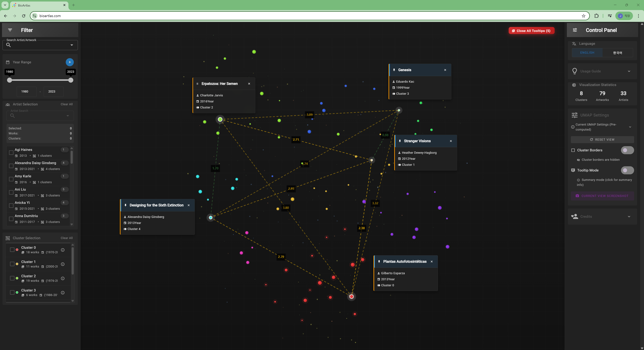Click the pin icon on Genesis tooltip
This screenshot has width=644, height=350.
coord(394,70)
